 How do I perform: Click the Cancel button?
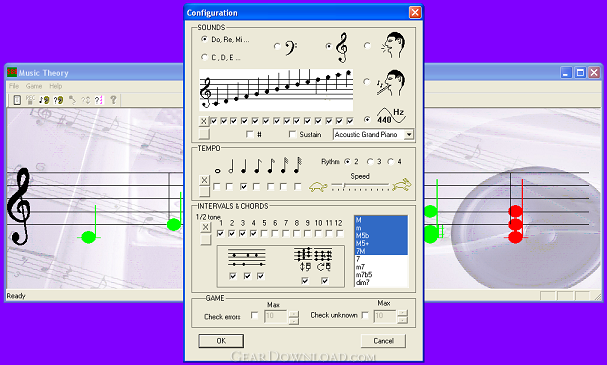point(383,341)
